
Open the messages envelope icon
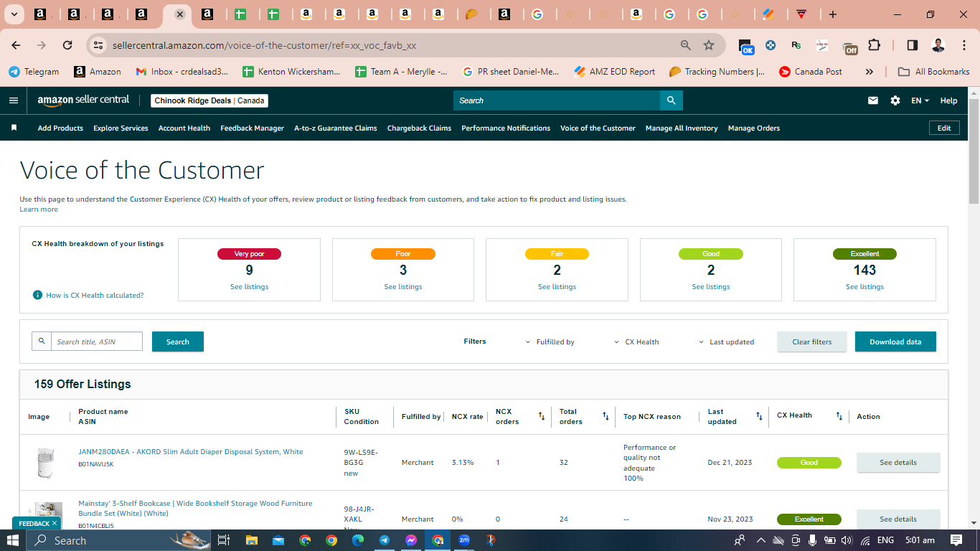(873, 100)
